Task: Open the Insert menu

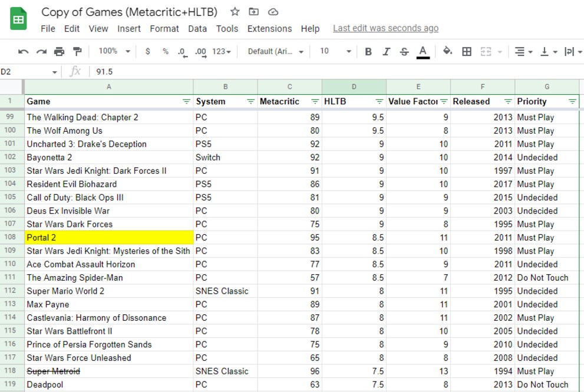Action: pyautogui.click(x=129, y=29)
